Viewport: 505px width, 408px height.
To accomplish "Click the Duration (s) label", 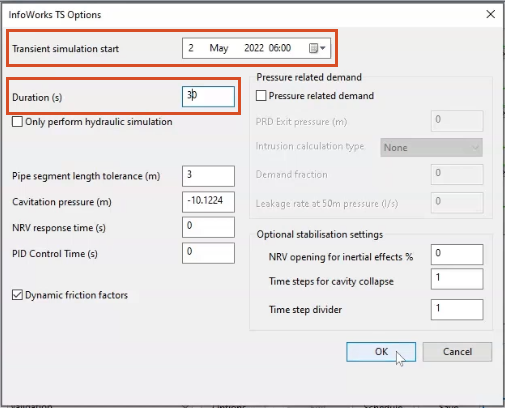I will pos(37,97).
